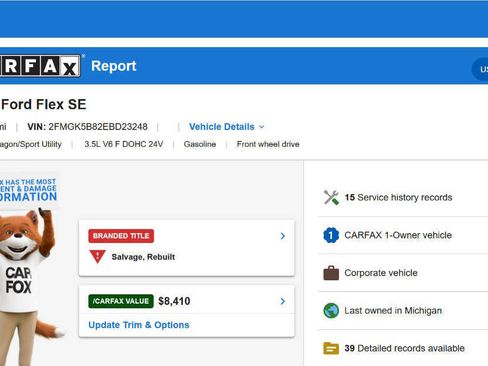This screenshot has height=366, width=488.
Task: Click the Wagon/Sport Utility body type text
Action: click(31, 144)
